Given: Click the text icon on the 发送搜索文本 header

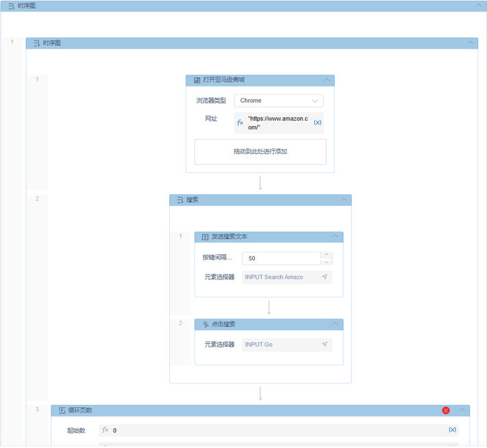Looking at the screenshot, I should [x=205, y=237].
